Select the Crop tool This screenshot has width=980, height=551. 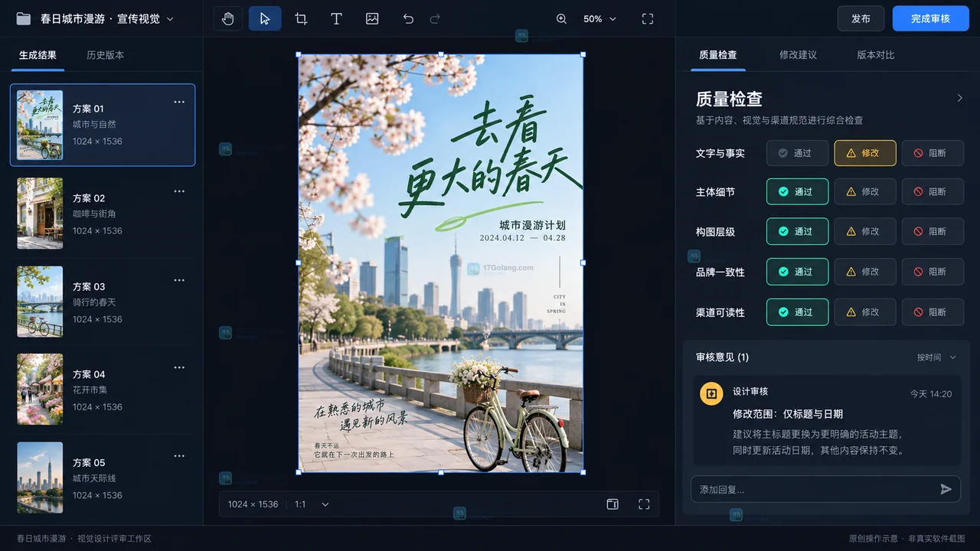pos(301,18)
